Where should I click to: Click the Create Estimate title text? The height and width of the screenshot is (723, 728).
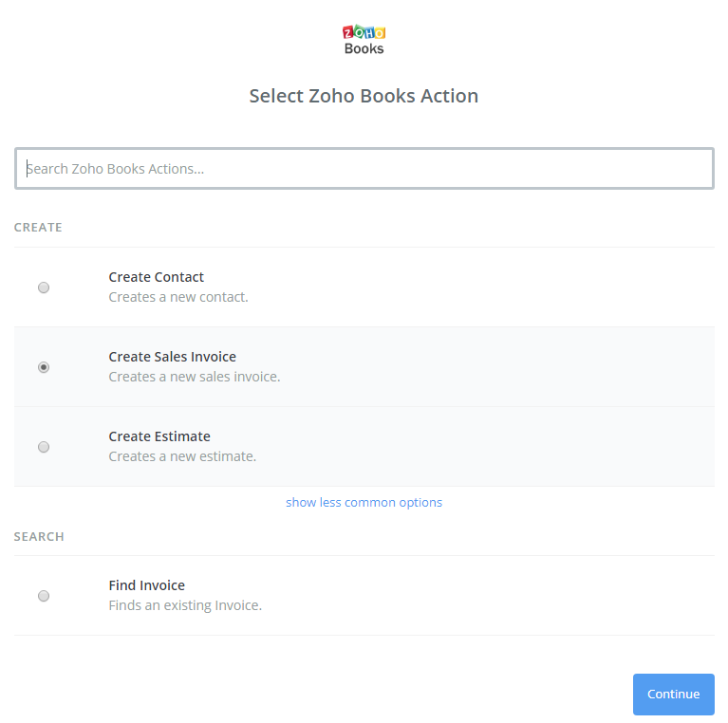pos(159,436)
